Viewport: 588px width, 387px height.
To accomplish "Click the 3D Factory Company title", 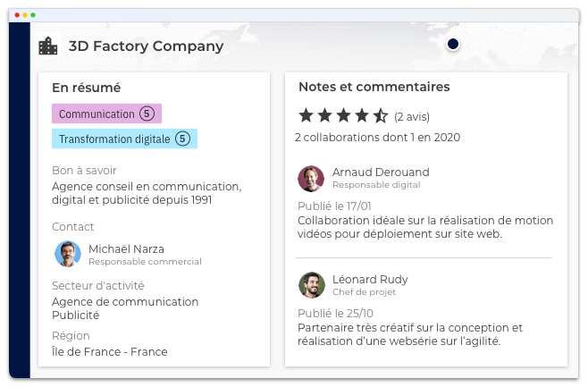I will click(x=146, y=46).
